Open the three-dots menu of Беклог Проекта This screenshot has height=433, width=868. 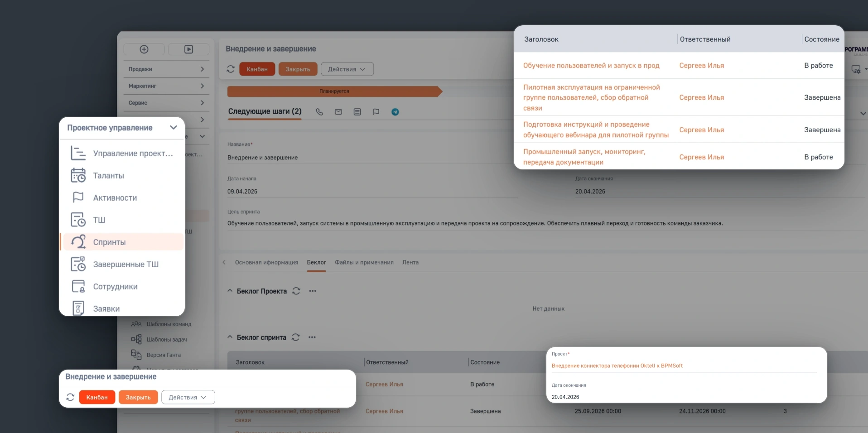[x=313, y=291]
